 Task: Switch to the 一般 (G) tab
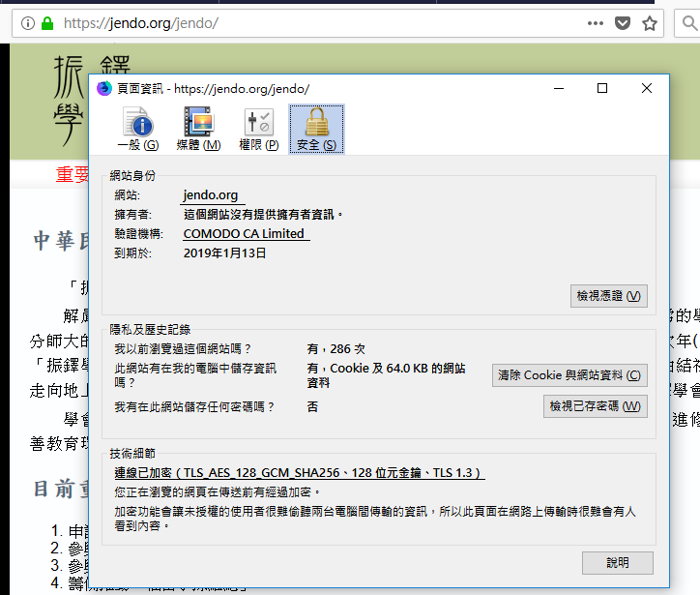coord(137,130)
